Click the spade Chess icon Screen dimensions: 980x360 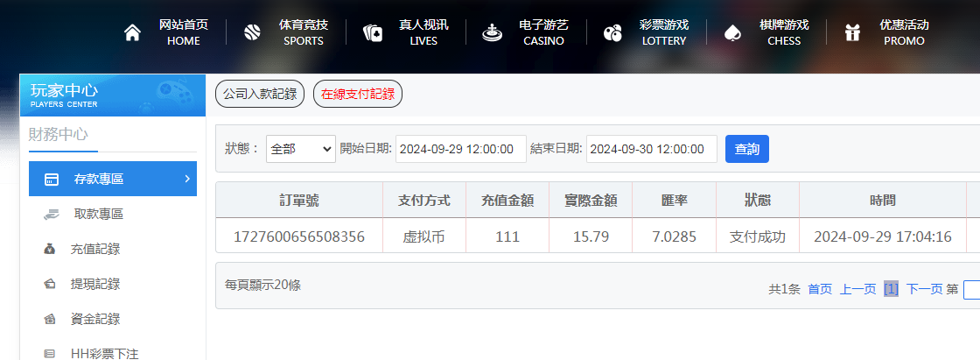click(x=732, y=33)
